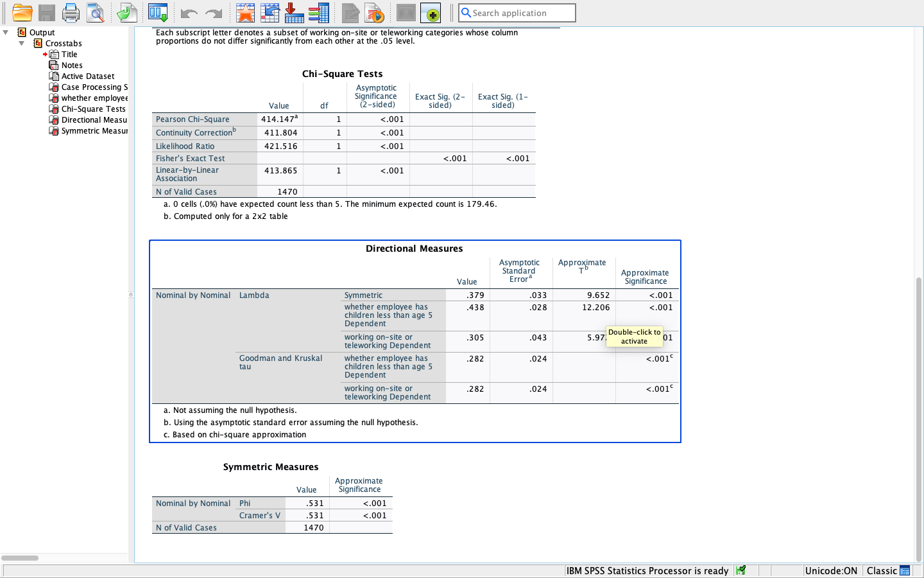Screen dimensions: 924x578
Task: Click the Unicode:ON status indicator
Action: [x=831, y=570]
